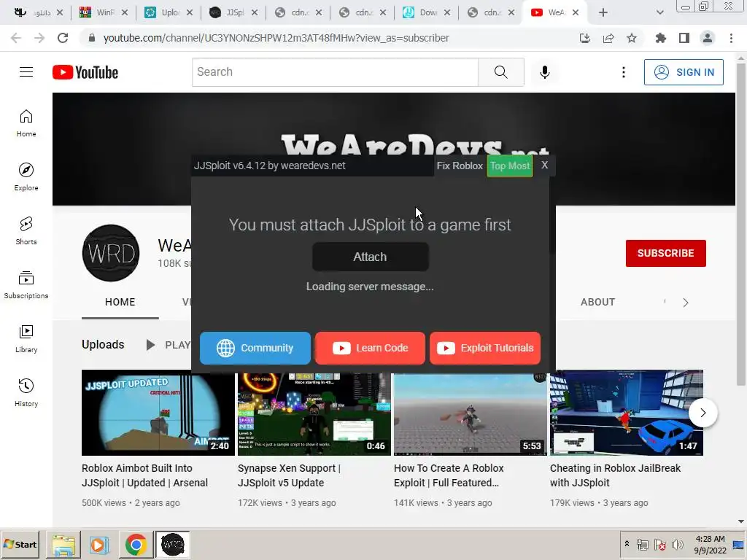Image resolution: width=747 pixels, height=560 pixels.
Task: Open Explore in the YouTube sidebar
Action: coord(26,177)
